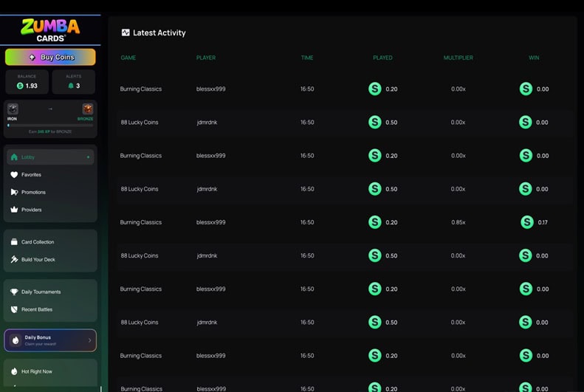The width and height of the screenshot is (584, 392).
Task: Click the green dot beside Lobby
Action: coord(89,157)
